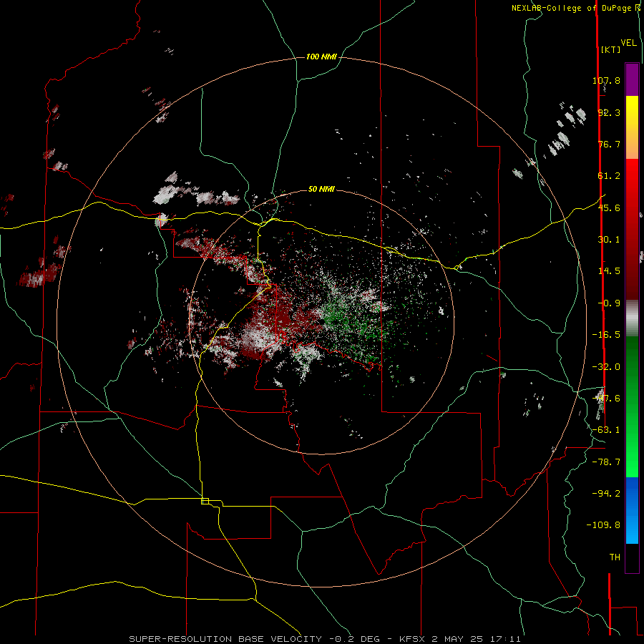644x644 pixels.
Task: Click the -78.7 scale value
Action: [606, 462]
